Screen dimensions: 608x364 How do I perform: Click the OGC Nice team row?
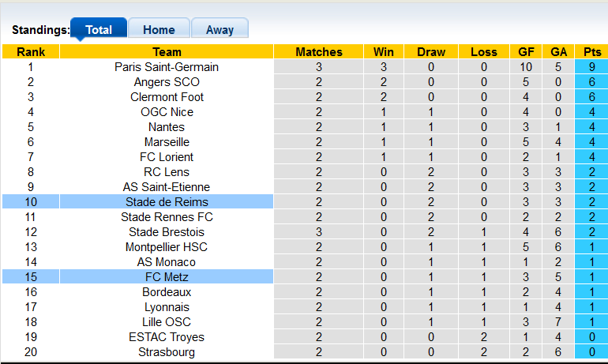pos(167,112)
